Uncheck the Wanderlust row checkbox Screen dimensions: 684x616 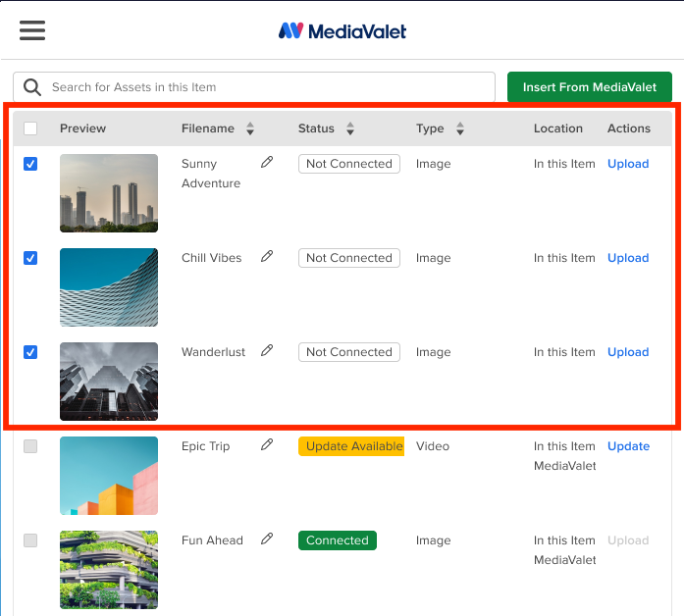coord(30,352)
